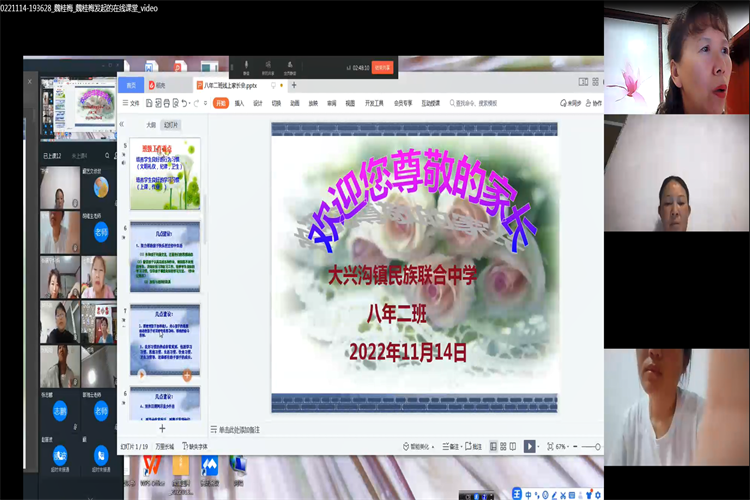Click the microphone mute icon in sharing bar
Screen dimensions: 750x500
[x=246, y=67]
